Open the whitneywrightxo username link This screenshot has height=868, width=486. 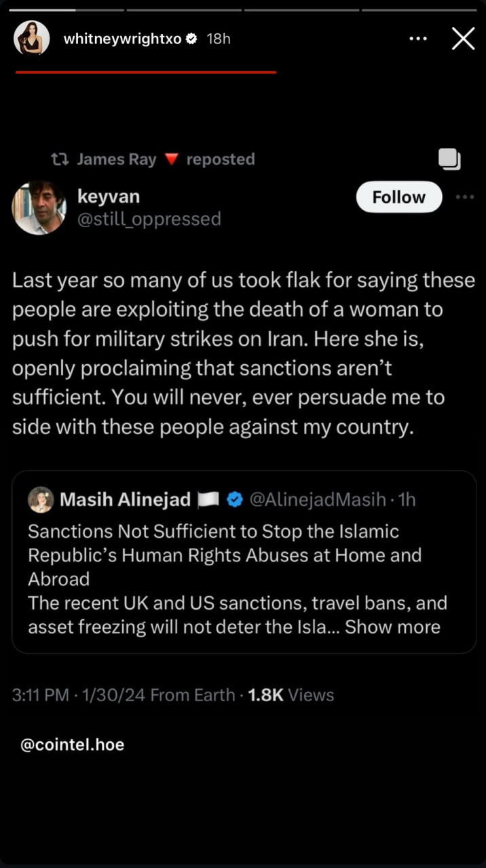pyautogui.click(x=122, y=39)
